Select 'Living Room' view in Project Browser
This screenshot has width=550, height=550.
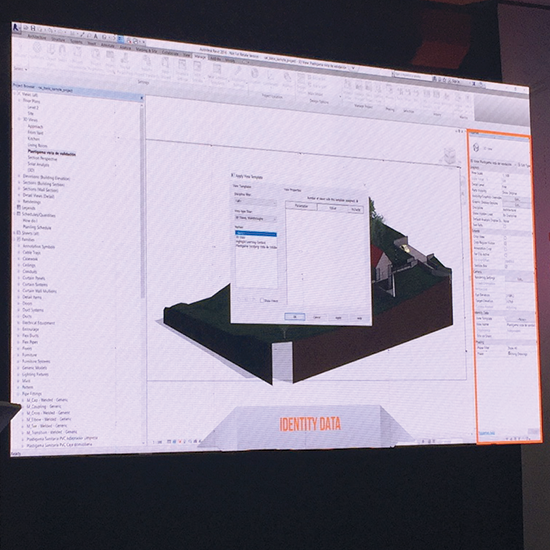[x=37, y=145]
